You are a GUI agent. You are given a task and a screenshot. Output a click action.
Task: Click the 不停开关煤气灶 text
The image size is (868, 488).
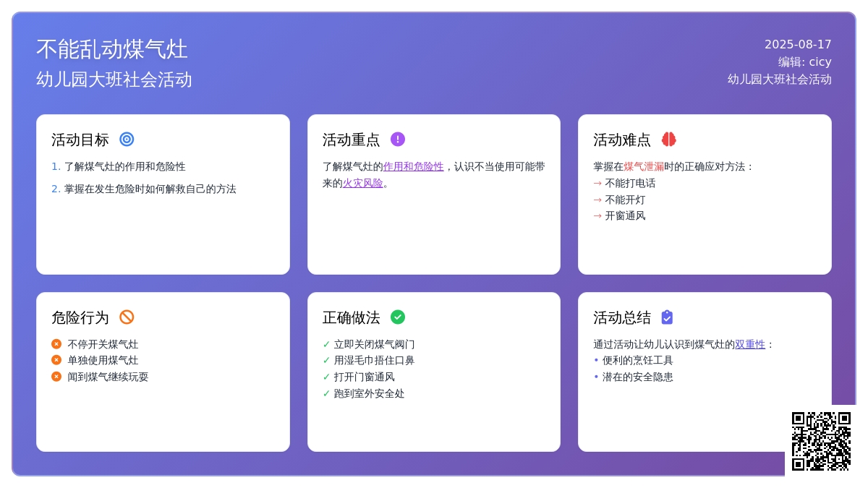103,345
